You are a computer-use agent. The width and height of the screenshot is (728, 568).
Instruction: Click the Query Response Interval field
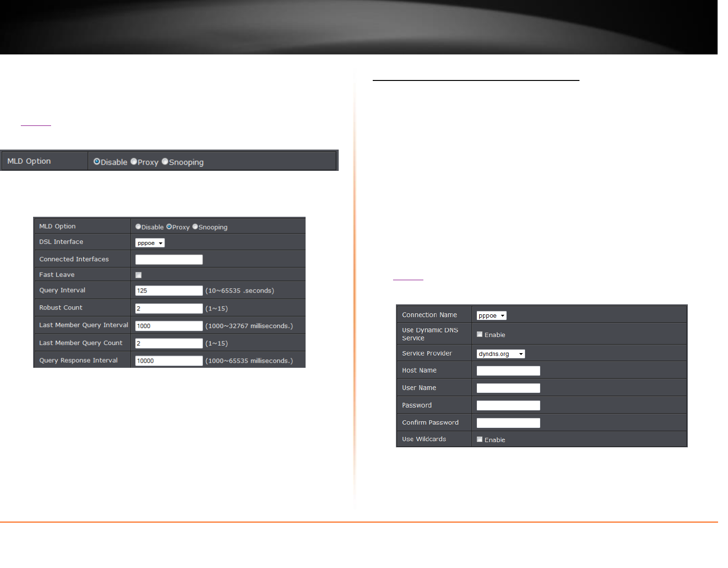tap(169, 361)
